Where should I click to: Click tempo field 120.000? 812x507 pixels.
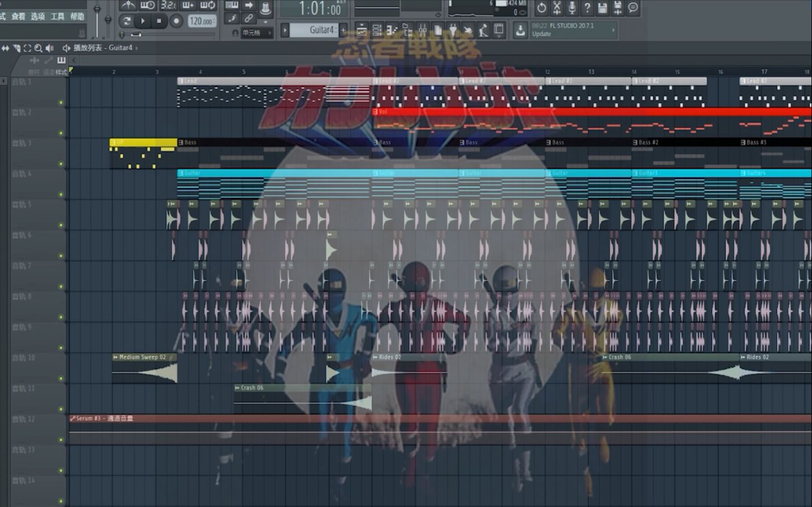click(x=202, y=21)
